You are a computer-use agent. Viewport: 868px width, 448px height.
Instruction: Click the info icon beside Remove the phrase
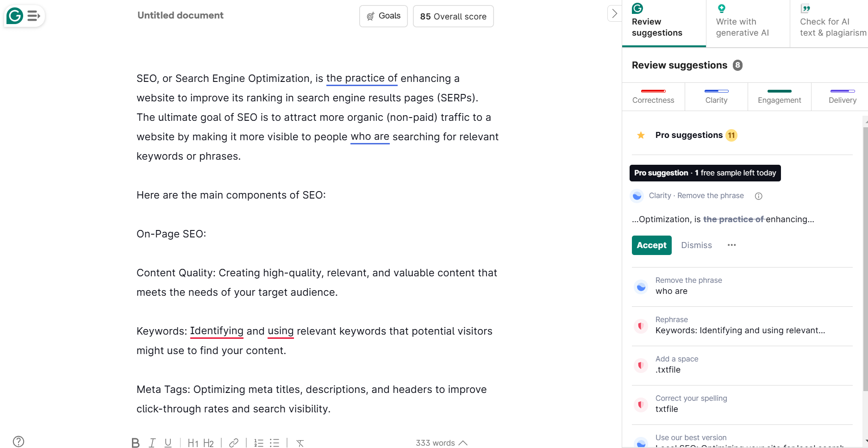758,196
